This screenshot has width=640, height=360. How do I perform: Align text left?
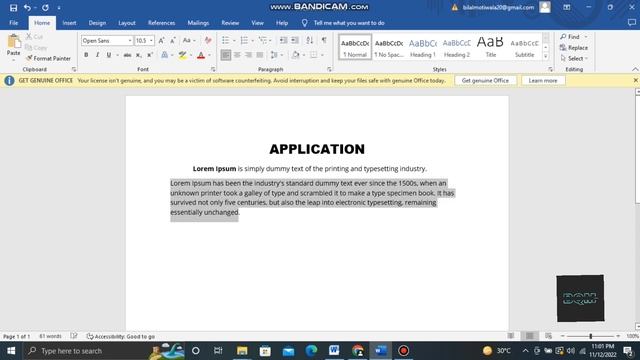(226, 55)
